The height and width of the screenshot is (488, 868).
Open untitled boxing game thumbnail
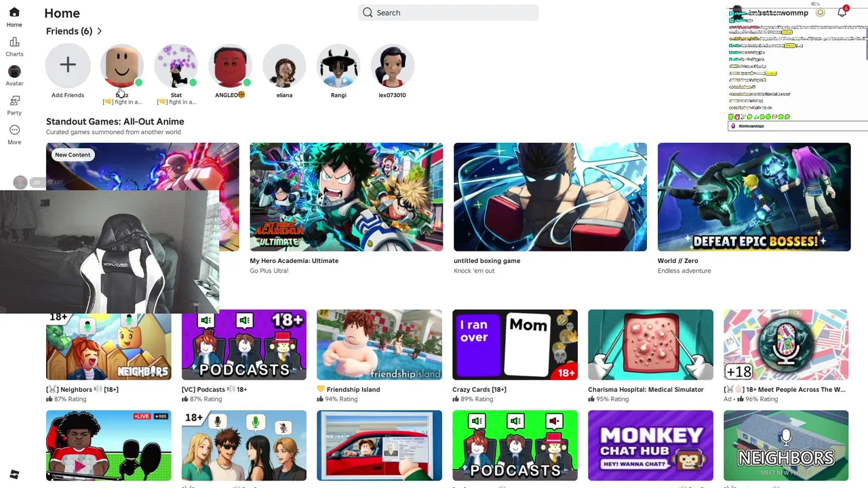click(550, 197)
